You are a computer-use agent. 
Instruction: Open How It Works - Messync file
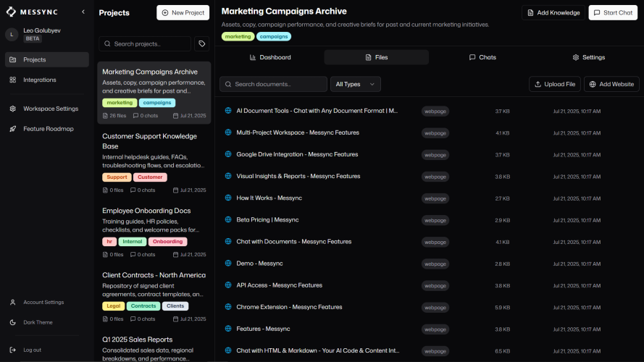coord(269,198)
